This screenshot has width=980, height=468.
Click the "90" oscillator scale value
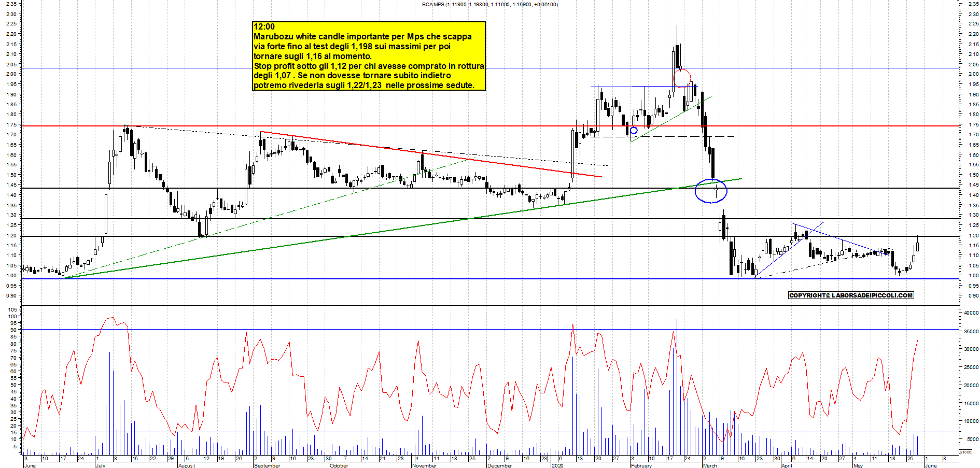(14, 330)
